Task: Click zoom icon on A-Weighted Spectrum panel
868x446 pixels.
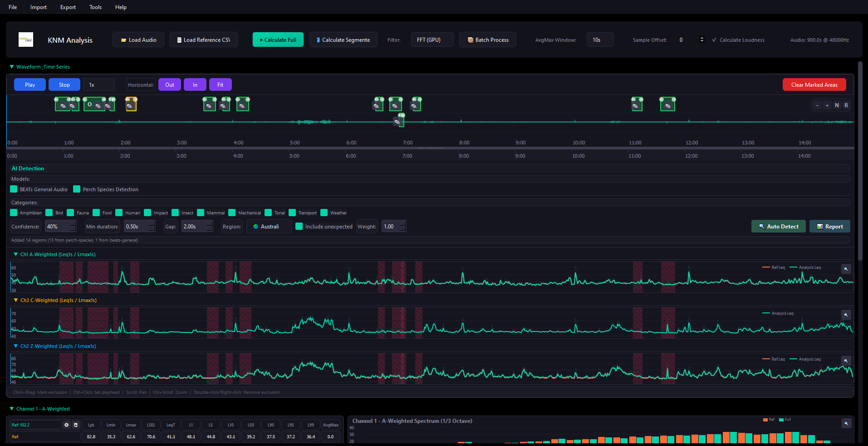Action: point(846,423)
